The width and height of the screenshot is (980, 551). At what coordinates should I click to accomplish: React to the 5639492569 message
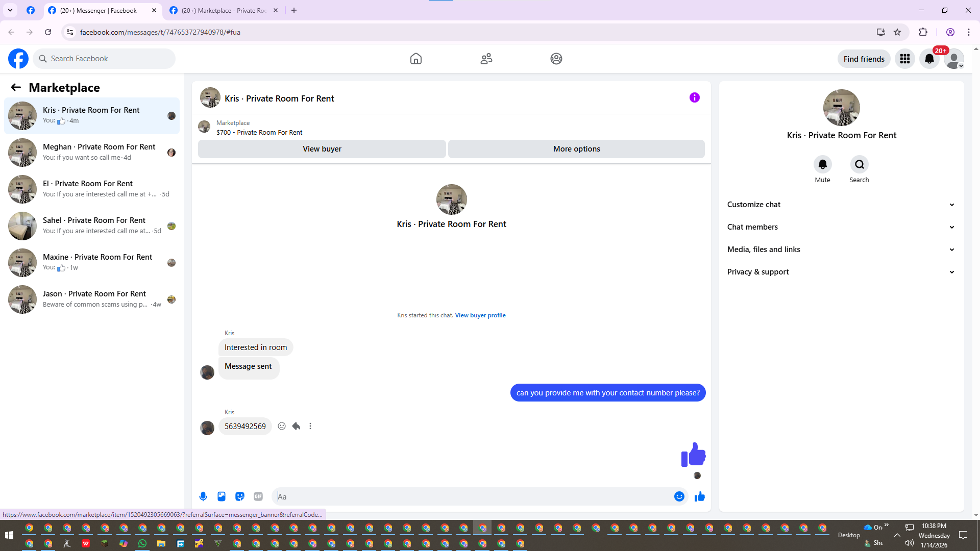pyautogui.click(x=282, y=426)
